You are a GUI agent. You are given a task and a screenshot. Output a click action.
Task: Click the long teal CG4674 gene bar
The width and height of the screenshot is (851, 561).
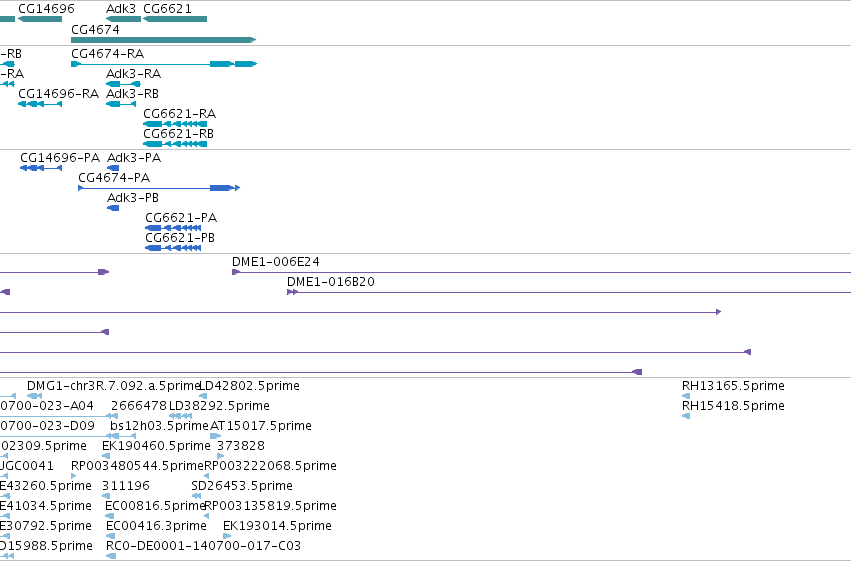pos(163,40)
